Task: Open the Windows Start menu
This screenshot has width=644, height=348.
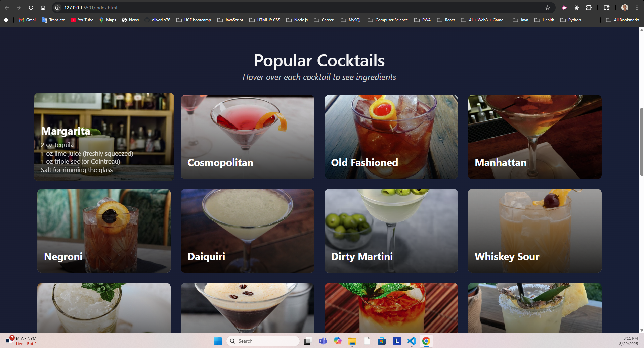Action: coord(218,341)
